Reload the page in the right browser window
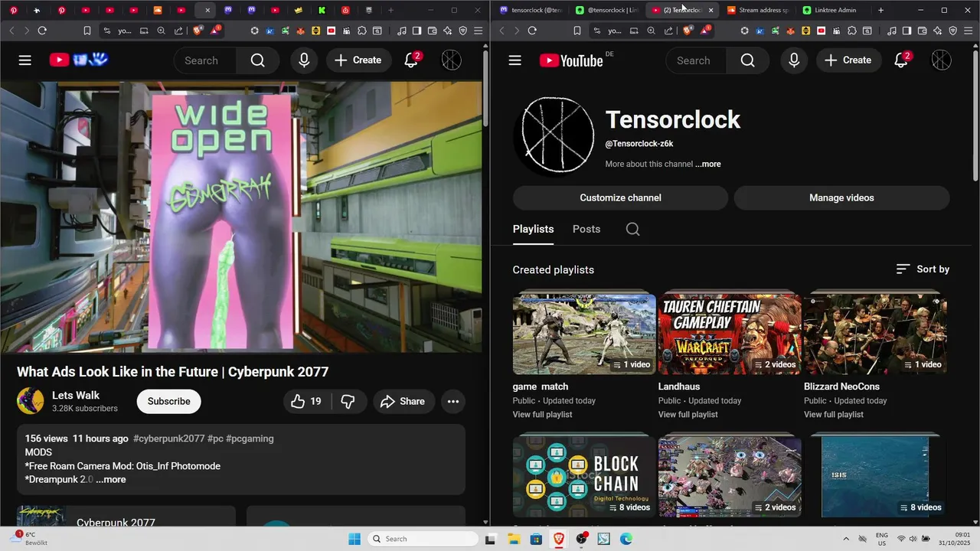 click(x=532, y=31)
